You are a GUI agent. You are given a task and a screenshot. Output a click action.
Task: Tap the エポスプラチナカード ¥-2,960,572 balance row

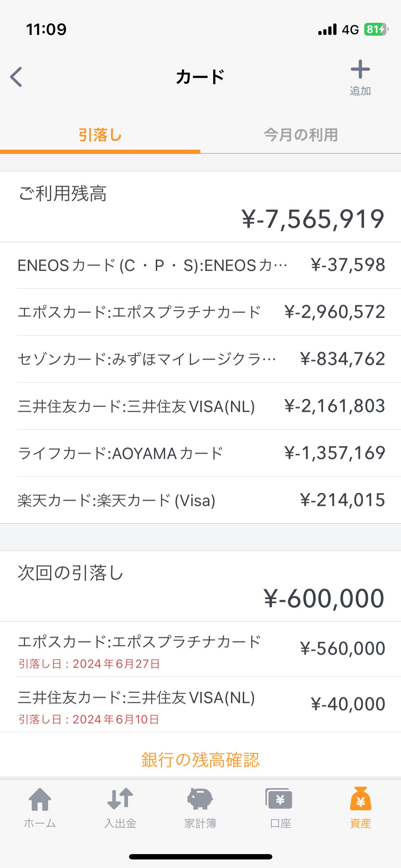(200, 312)
